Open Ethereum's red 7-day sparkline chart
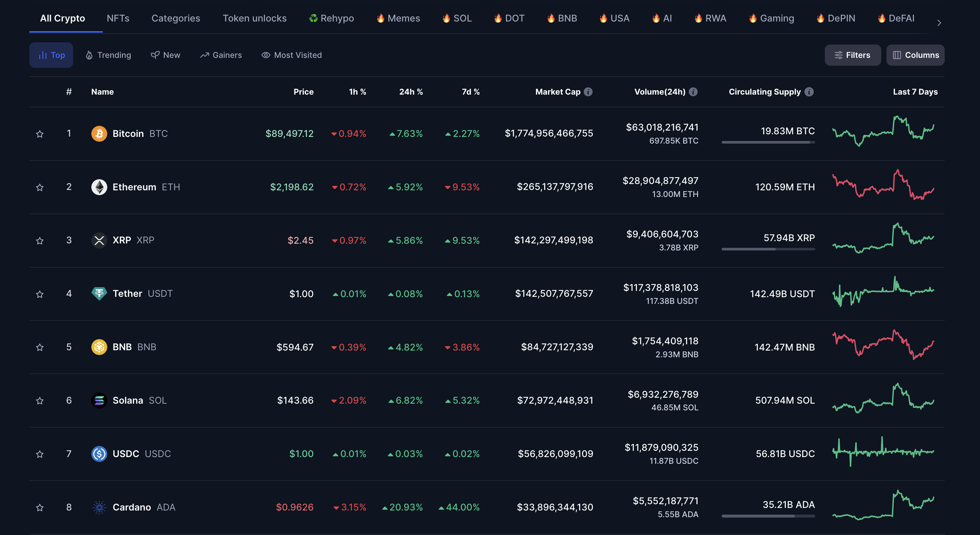Screen dimensions: 980x535 tap(883, 185)
